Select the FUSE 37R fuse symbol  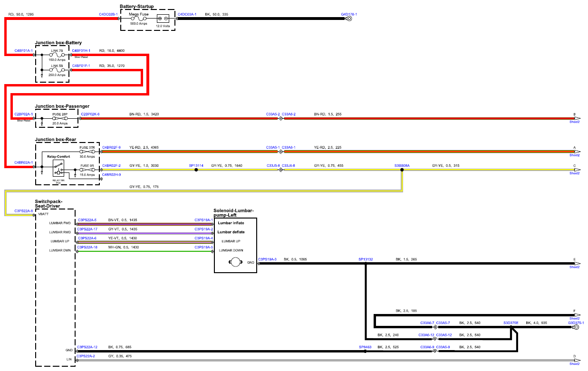coord(87,152)
